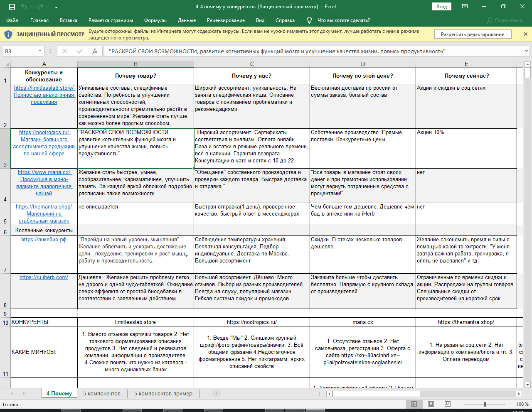
Task: Open the Файл menu
Action: (x=12, y=20)
